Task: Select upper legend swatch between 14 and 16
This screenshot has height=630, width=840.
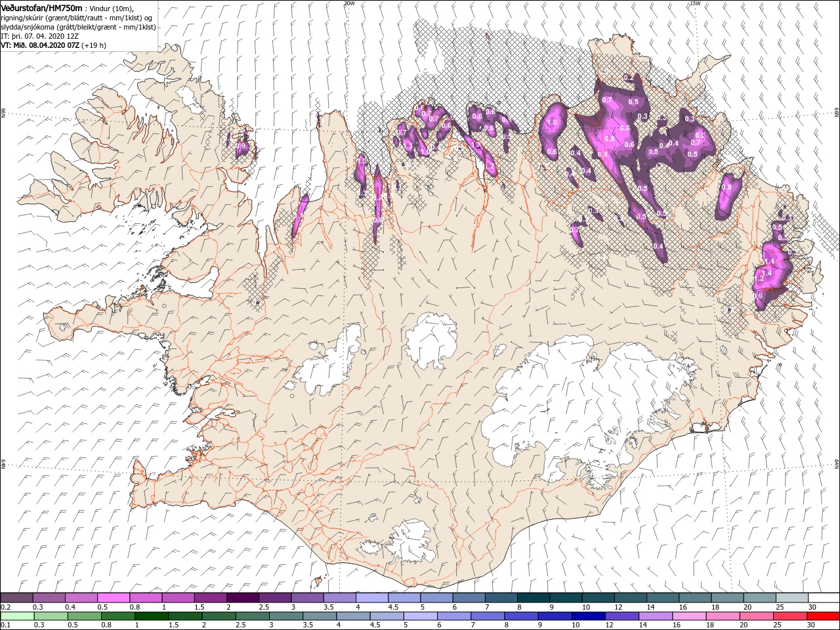Action: (663, 598)
